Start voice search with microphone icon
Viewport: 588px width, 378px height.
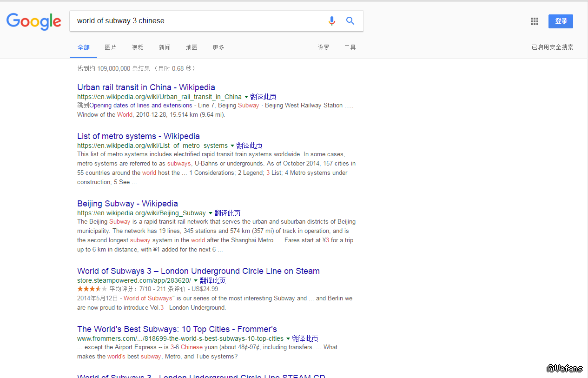click(331, 21)
